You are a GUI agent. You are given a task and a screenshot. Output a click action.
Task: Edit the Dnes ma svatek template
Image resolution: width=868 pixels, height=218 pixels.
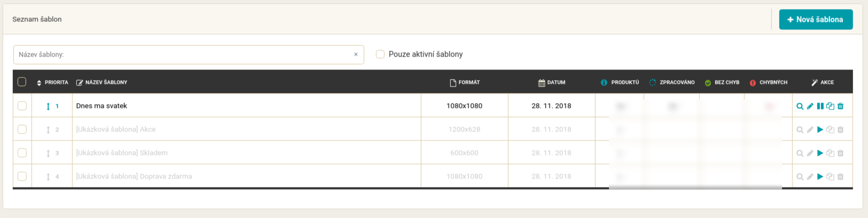810,106
